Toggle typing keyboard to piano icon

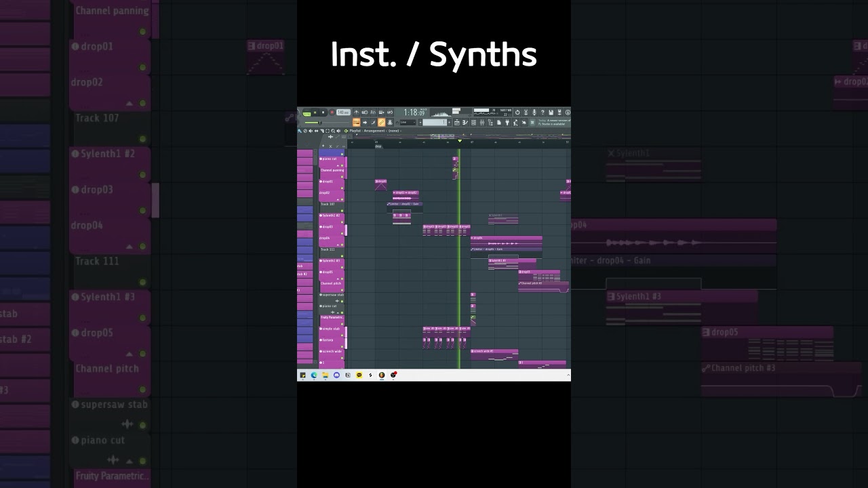pyautogui.click(x=356, y=122)
